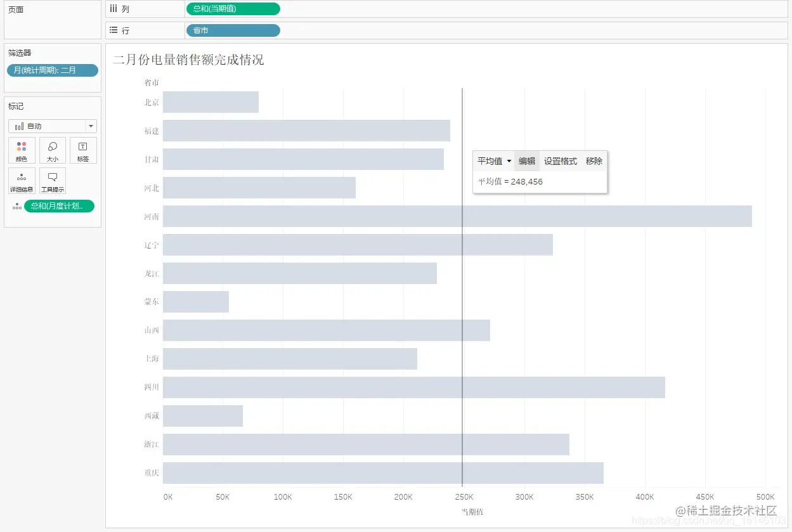
Task: Click 设置格式 in the reference line popup
Action: pos(561,161)
